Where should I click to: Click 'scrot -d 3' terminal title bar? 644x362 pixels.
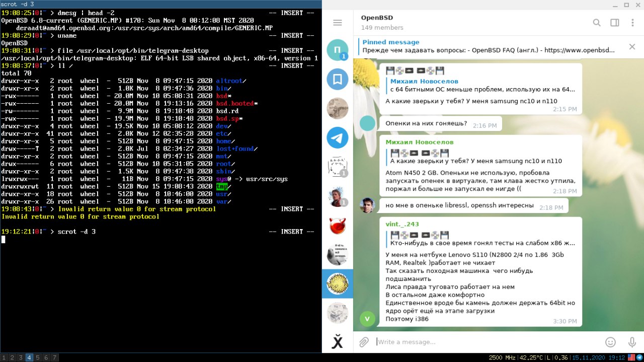click(161, 4)
